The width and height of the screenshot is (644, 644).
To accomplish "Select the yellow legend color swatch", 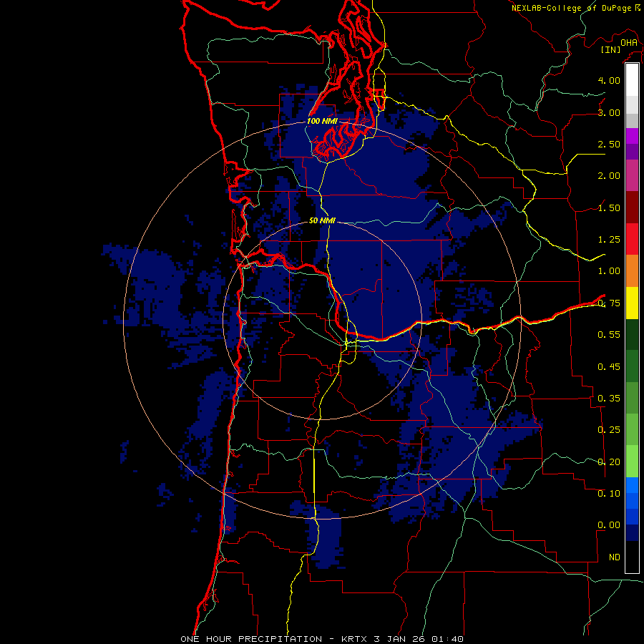I will [632, 303].
